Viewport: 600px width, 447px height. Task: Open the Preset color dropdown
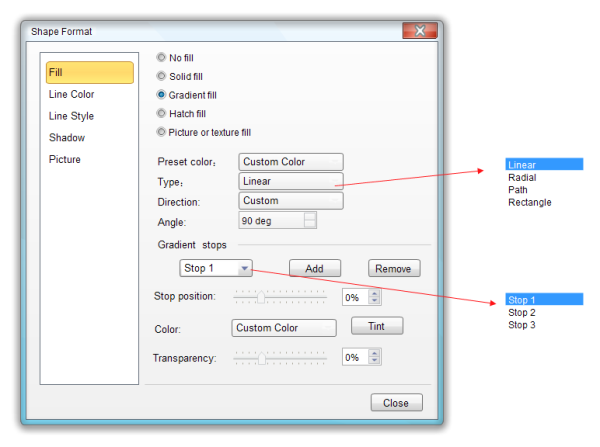[291, 162]
